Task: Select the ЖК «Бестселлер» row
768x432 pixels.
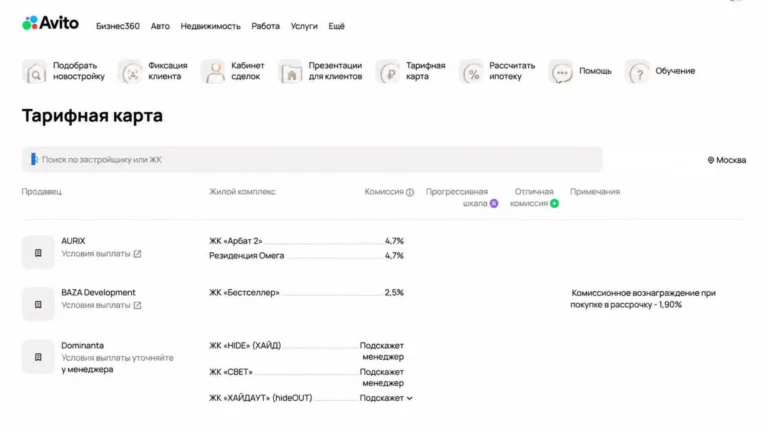Action: pyautogui.click(x=306, y=293)
